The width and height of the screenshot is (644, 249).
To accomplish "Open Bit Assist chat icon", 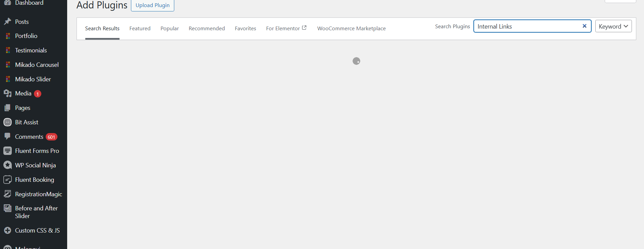I will (x=7, y=122).
